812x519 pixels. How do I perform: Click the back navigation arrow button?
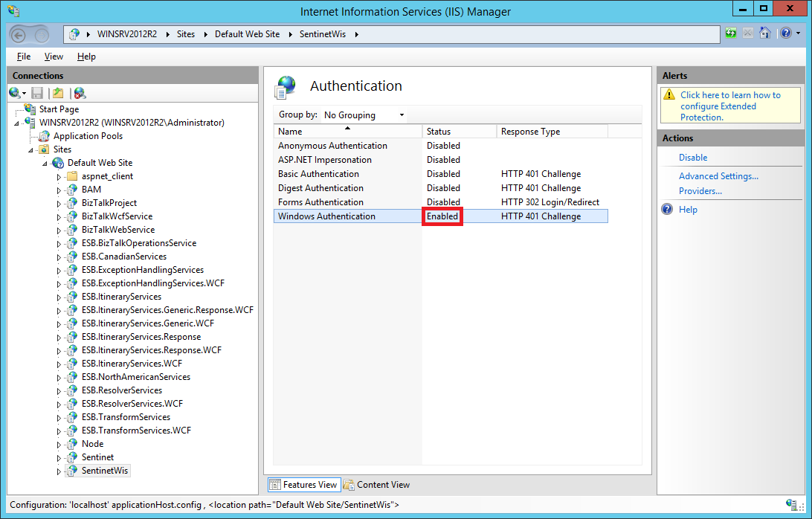[19, 35]
